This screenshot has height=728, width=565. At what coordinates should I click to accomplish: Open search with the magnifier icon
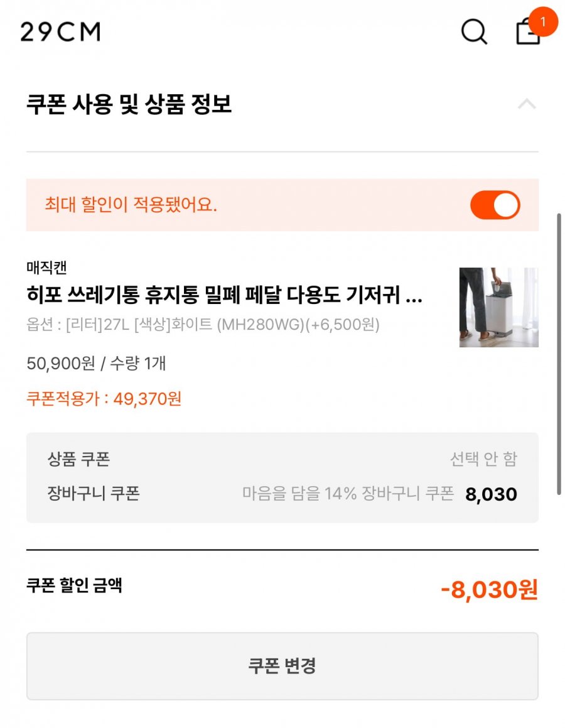tap(474, 31)
